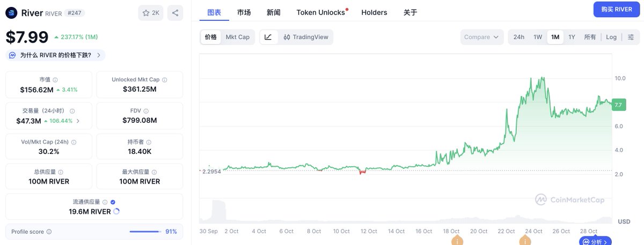Screen dimensions: 644x245
Task: Switch to TradingView candlestick chart
Action: click(305, 37)
